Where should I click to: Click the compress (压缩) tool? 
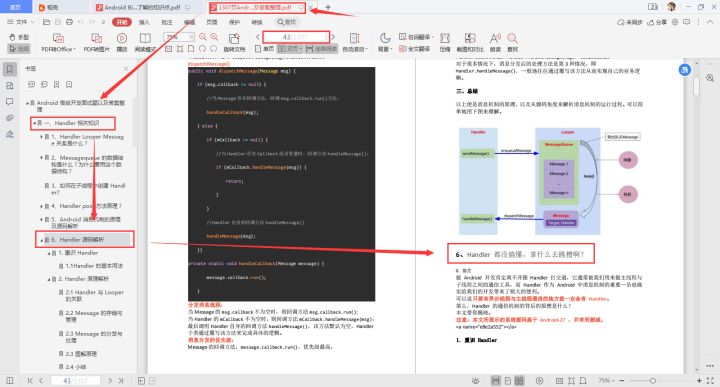(x=445, y=43)
